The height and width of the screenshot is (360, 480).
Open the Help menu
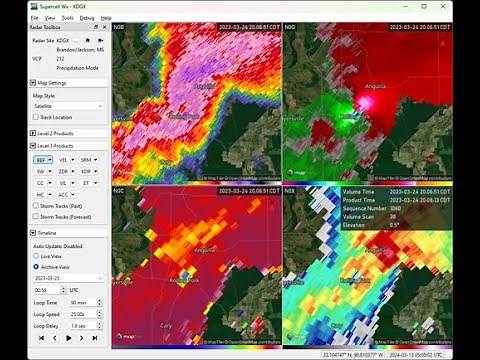tap(106, 18)
